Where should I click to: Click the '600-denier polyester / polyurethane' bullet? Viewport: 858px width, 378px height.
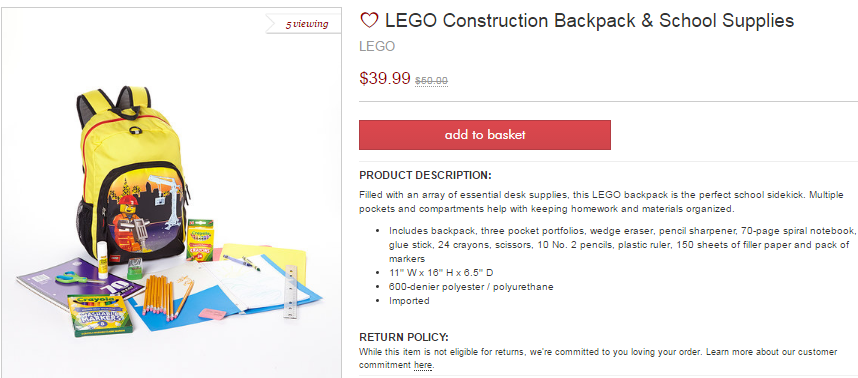pos(471,287)
